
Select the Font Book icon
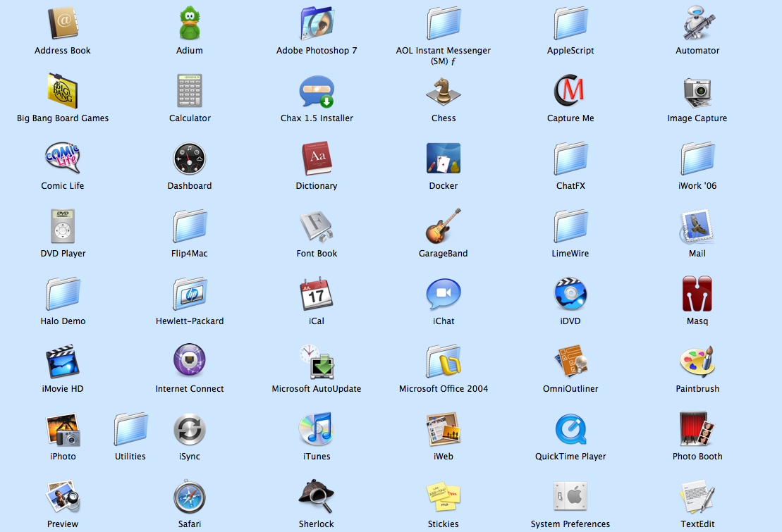coord(317,226)
